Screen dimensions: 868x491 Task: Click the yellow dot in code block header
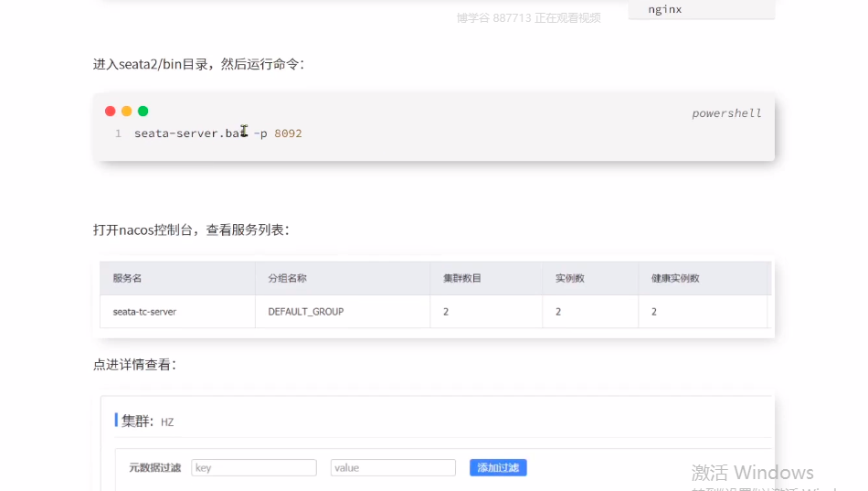pyautogui.click(x=126, y=111)
